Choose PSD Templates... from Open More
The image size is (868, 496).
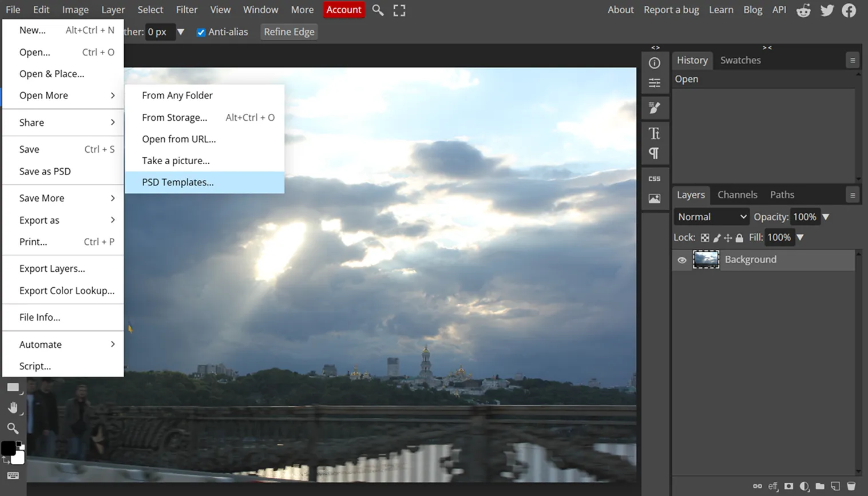tap(204, 182)
